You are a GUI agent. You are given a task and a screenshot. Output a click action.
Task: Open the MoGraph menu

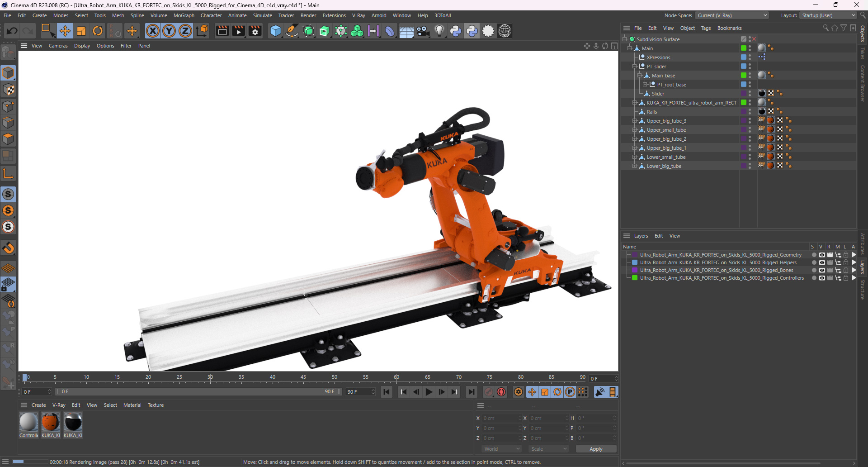coord(184,15)
